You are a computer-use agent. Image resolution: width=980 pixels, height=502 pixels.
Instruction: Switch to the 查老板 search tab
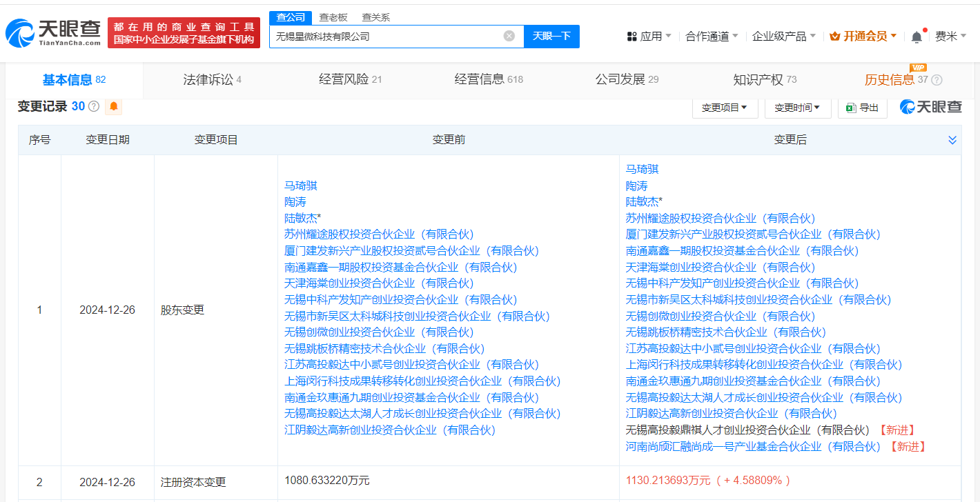tap(333, 17)
